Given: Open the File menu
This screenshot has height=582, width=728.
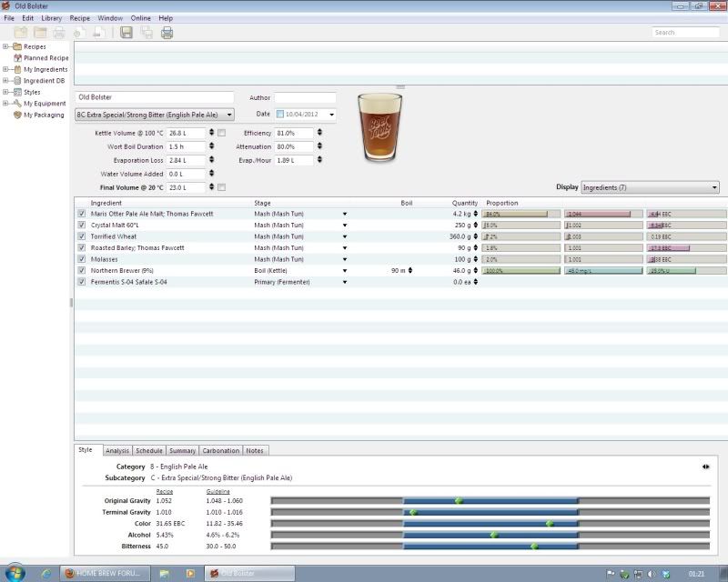Looking at the screenshot, I should (9, 18).
